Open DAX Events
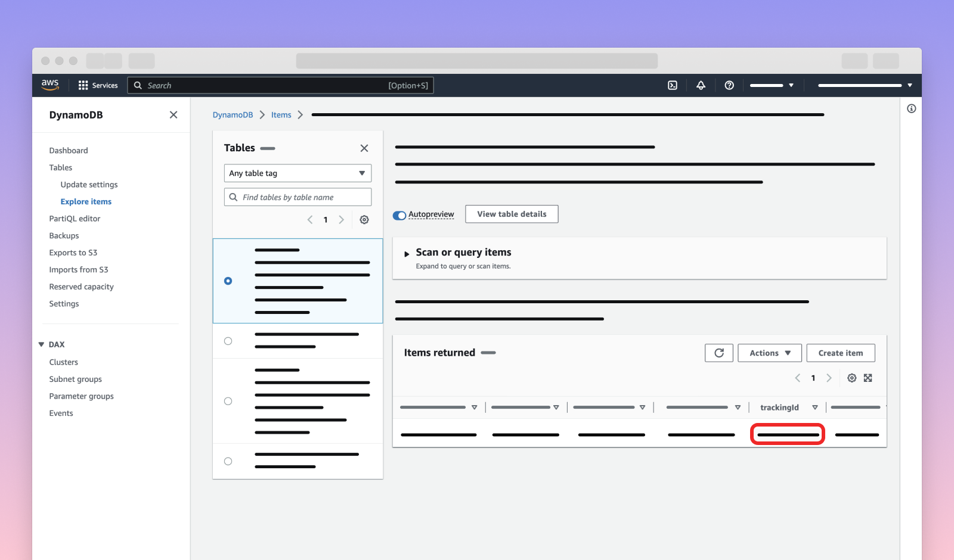 pyautogui.click(x=61, y=413)
